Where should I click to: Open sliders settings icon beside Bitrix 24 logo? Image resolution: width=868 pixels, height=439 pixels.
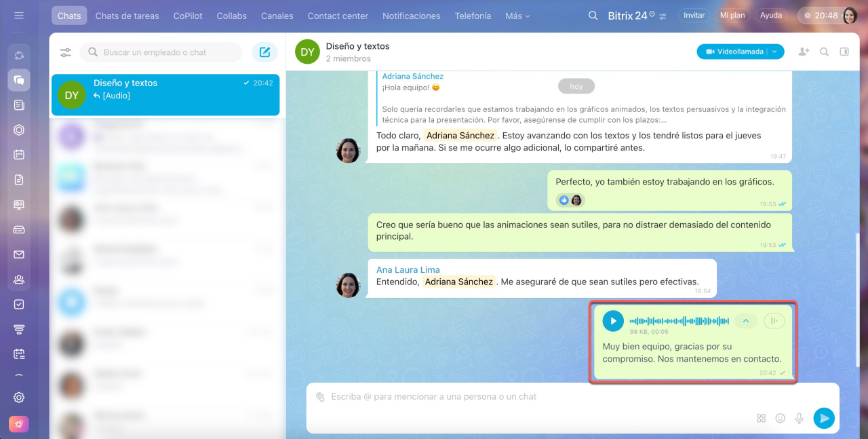663,16
